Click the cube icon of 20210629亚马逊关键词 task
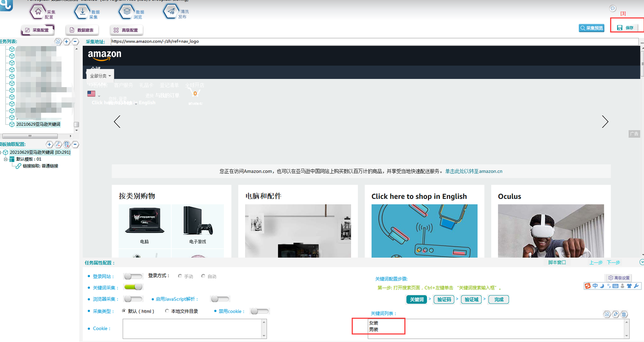 pos(12,124)
